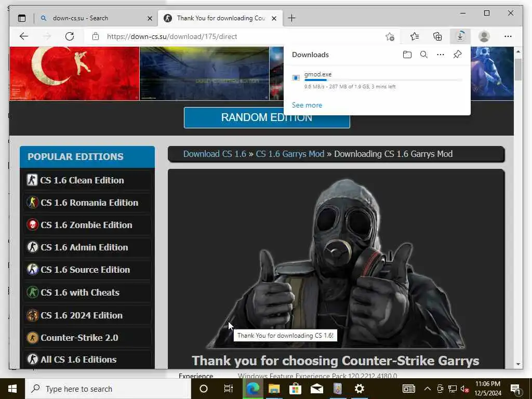Open the muted volume tray icon
The height and width of the screenshot is (399, 532).
pos(464,389)
